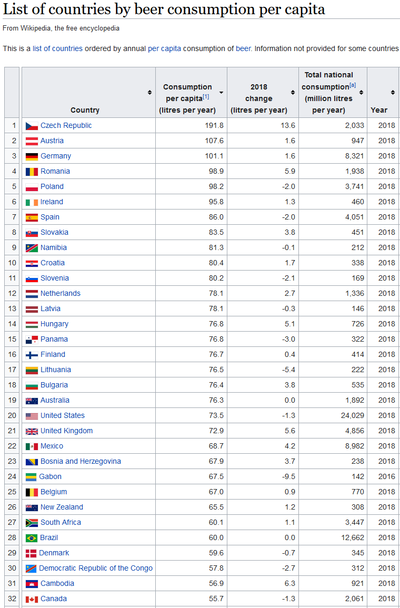The width and height of the screenshot is (400, 608).
Task: Open the New Zealand country link
Action: pyautogui.click(x=62, y=507)
